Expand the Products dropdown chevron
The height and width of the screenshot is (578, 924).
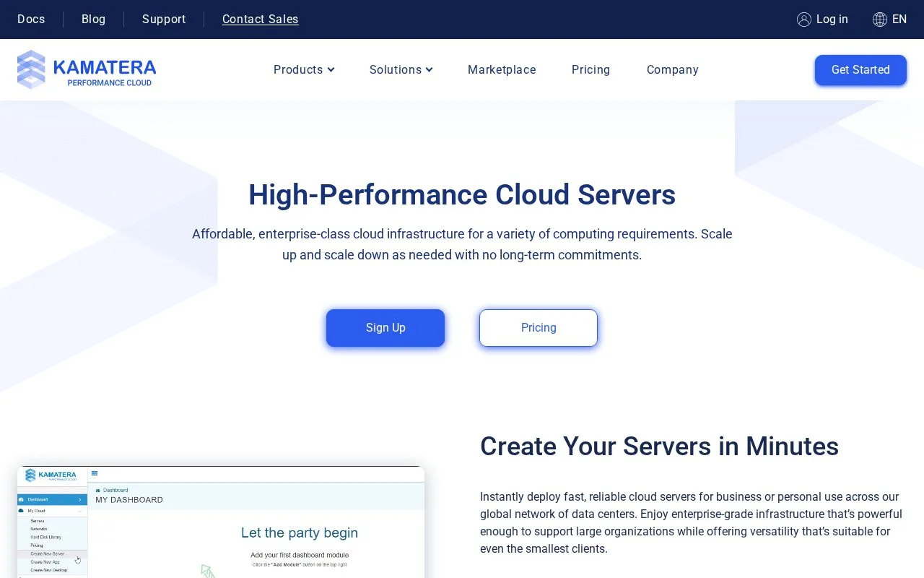331,70
